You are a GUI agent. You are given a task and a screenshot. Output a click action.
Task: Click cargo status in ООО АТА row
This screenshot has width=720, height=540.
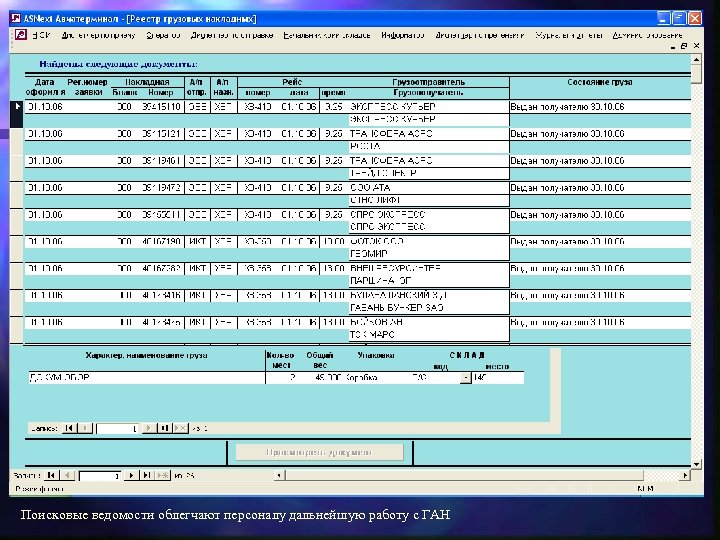click(x=600, y=187)
